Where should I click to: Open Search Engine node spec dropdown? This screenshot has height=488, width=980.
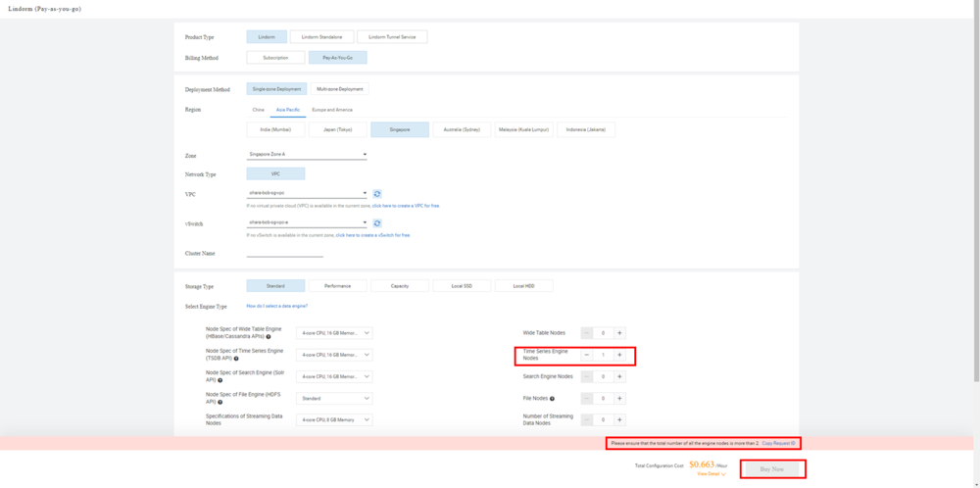coord(334,376)
